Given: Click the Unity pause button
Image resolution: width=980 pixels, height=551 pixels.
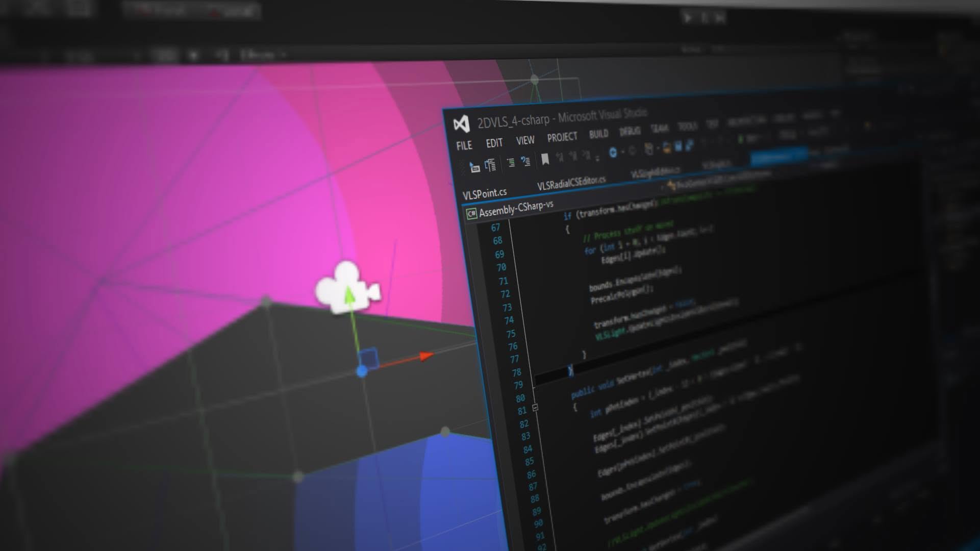Looking at the screenshot, I should pos(704,18).
